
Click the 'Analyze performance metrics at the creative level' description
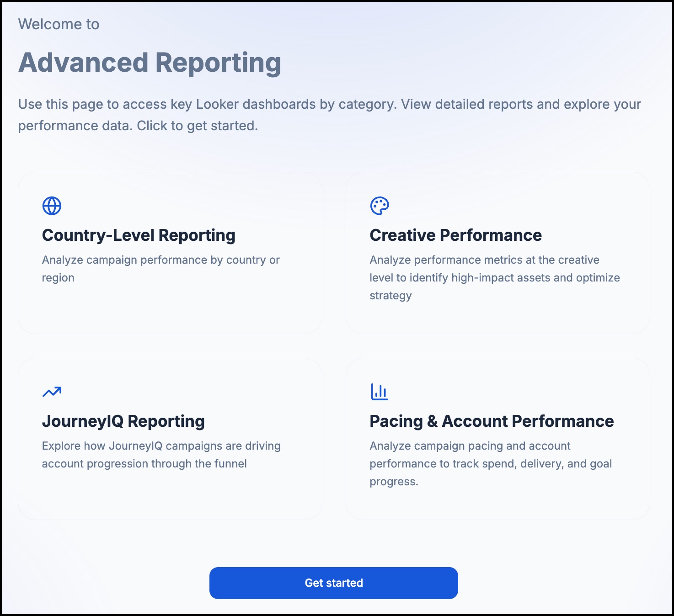[x=495, y=277]
